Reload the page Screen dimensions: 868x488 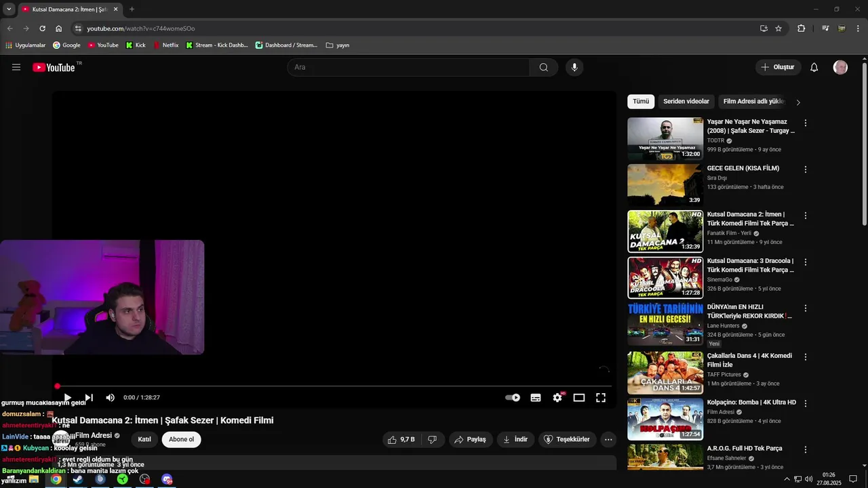[x=42, y=28]
